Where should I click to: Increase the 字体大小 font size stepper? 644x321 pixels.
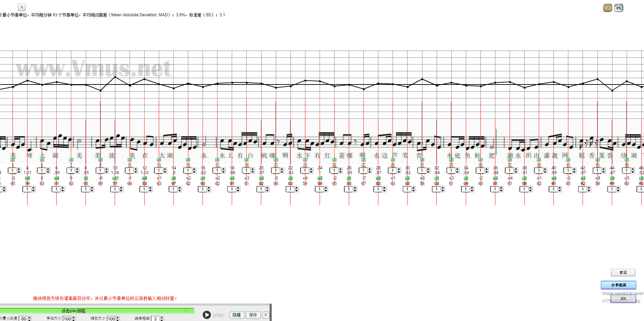pyautogui.click(x=74, y=317)
